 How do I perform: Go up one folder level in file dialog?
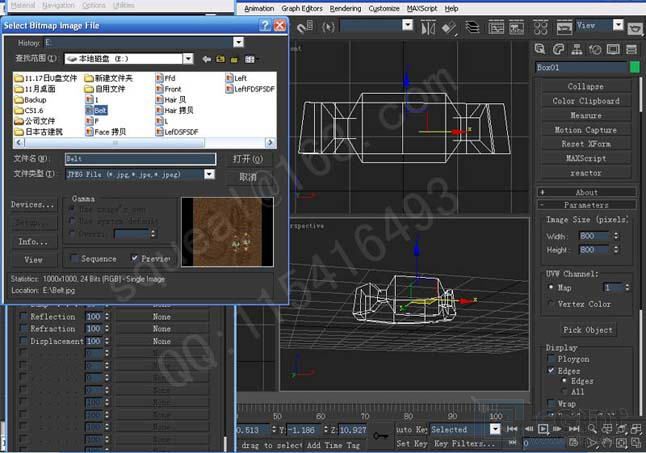click(220, 59)
